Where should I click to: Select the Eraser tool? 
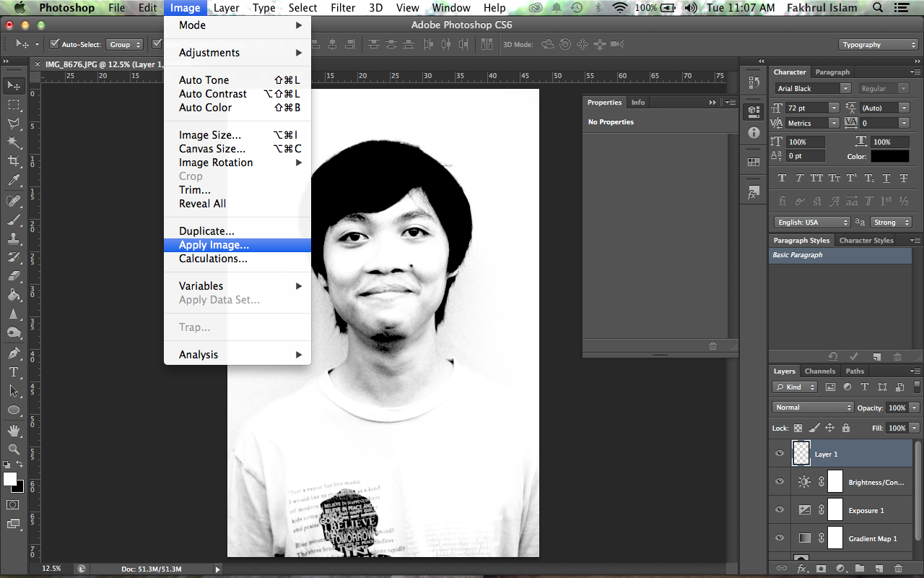point(14,276)
